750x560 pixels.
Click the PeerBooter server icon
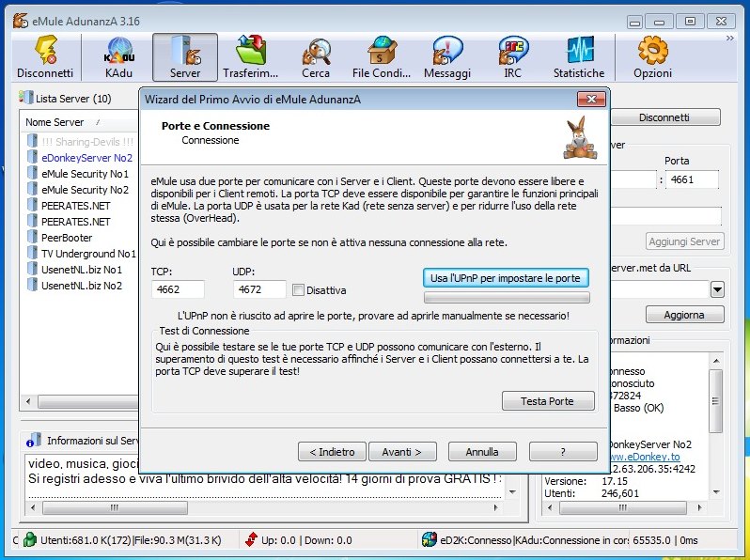32,237
